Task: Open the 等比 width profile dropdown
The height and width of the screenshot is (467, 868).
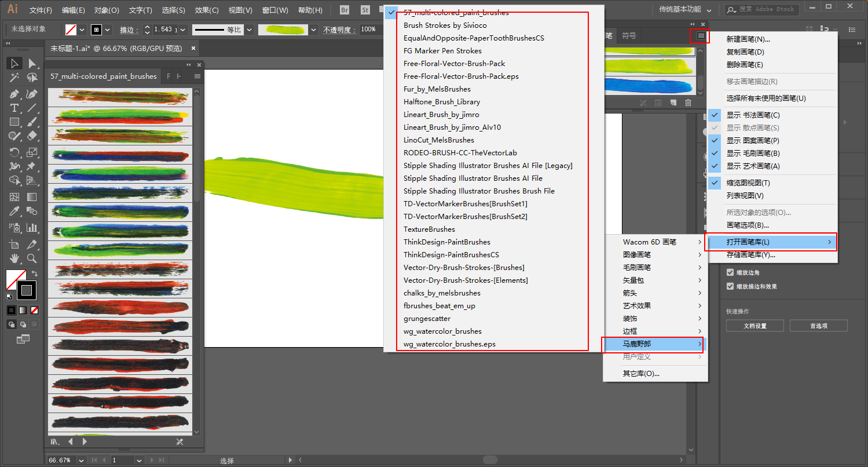Action: (x=249, y=29)
